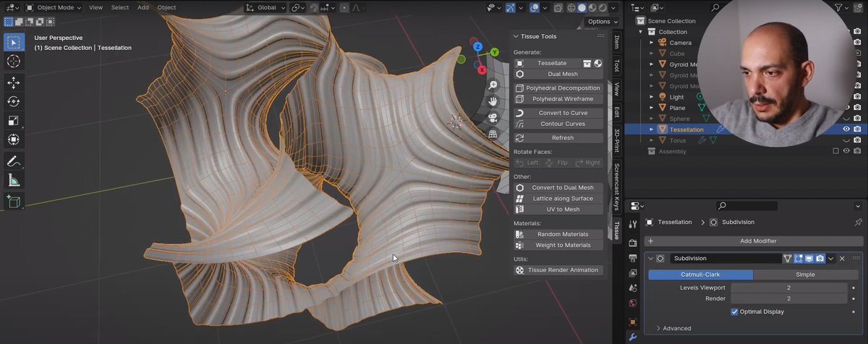Open the World properties tab icon
This screenshot has height=344, width=868.
(x=633, y=303)
